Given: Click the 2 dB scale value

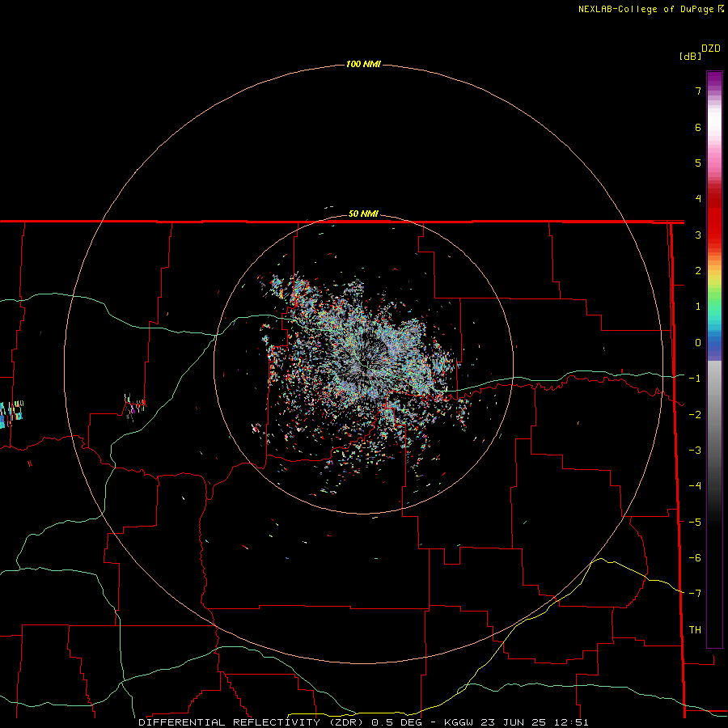Looking at the screenshot, I should 698,271.
